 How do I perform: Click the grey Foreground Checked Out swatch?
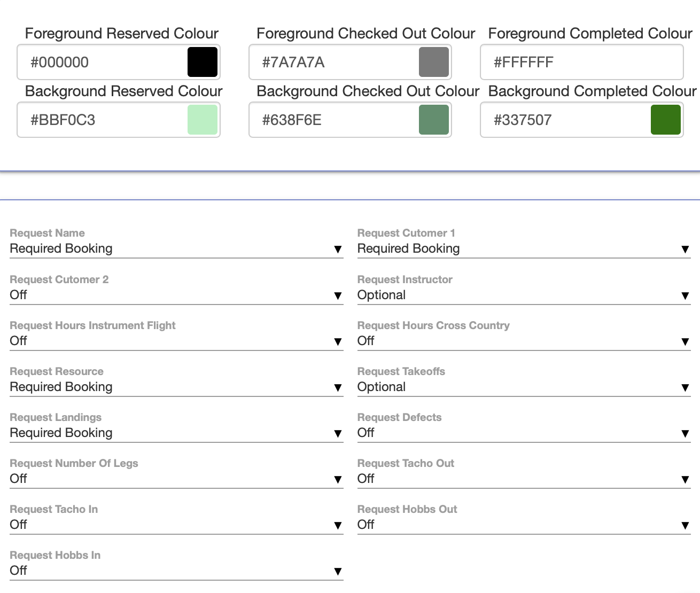[433, 62]
